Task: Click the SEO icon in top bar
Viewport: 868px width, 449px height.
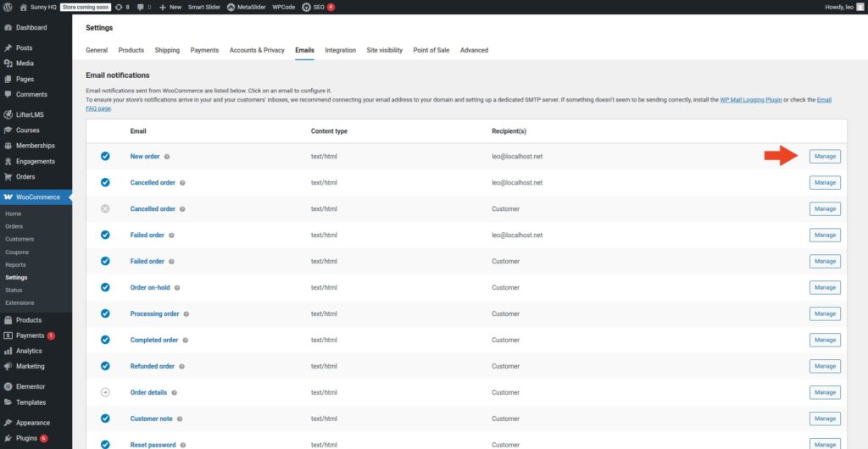Action: click(306, 7)
